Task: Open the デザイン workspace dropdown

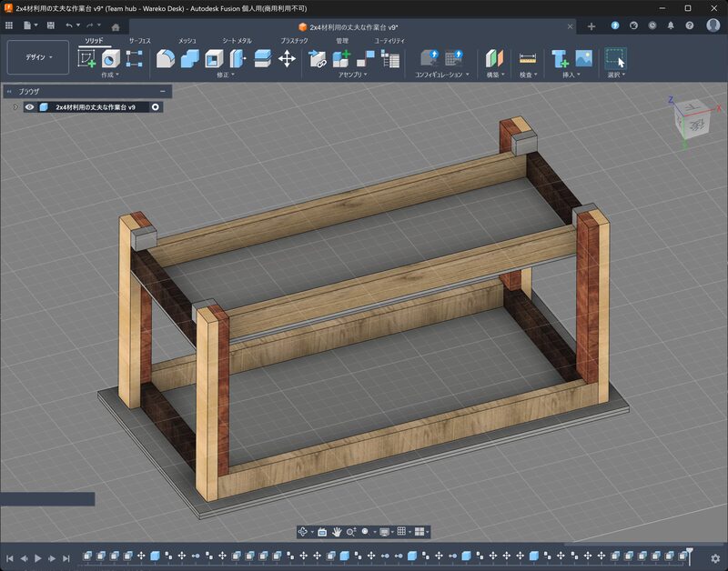Action: [38, 57]
